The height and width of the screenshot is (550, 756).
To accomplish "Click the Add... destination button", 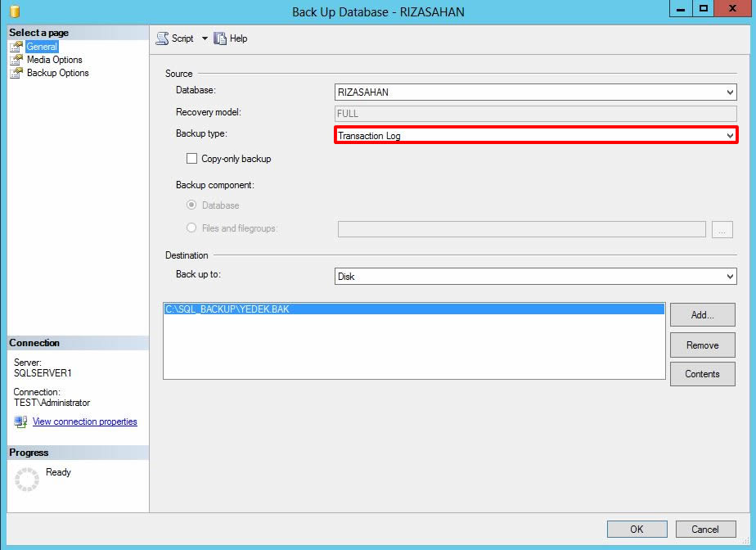I will [702, 314].
